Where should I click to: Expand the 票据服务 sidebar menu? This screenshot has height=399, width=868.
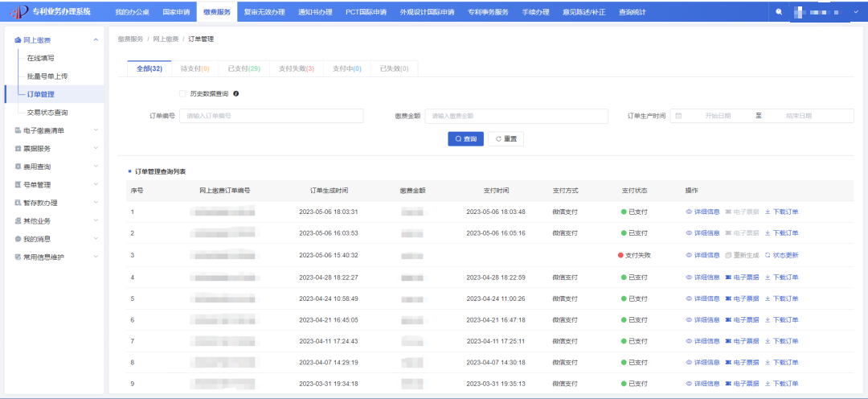click(x=96, y=148)
